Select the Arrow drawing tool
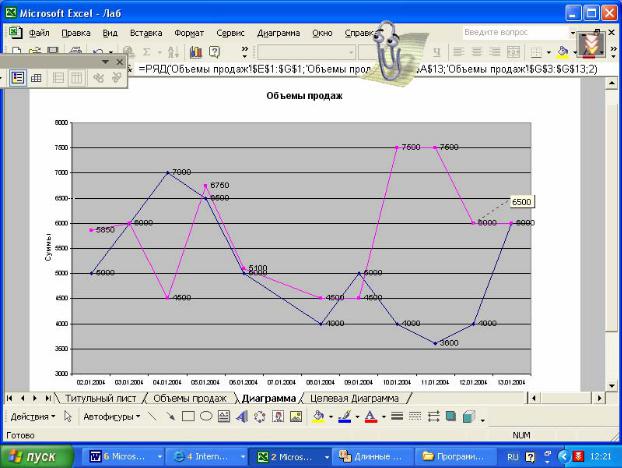 tap(171, 416)
